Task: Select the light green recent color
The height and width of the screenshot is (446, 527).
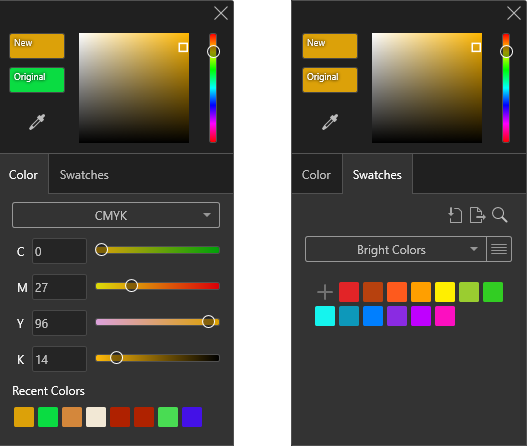Action: pos(168,417)
